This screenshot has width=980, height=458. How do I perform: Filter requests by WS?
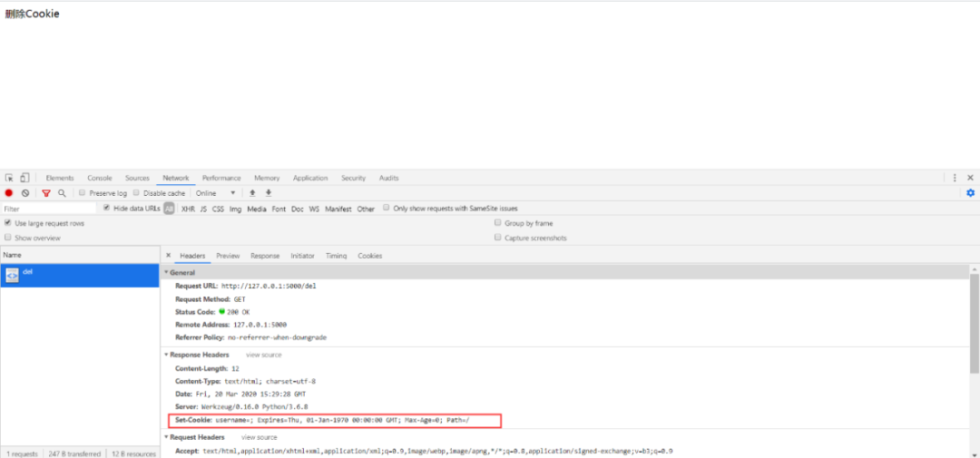click(314, 209)
